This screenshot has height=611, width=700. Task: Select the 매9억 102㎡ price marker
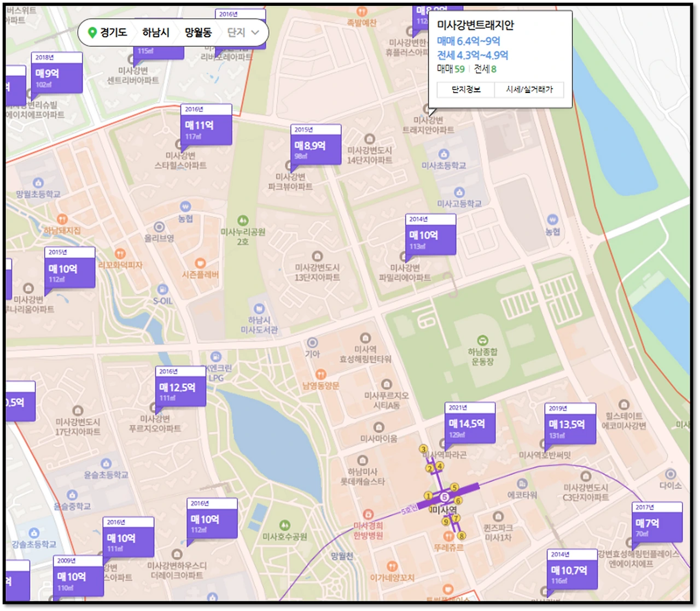[x=57, y=73]
